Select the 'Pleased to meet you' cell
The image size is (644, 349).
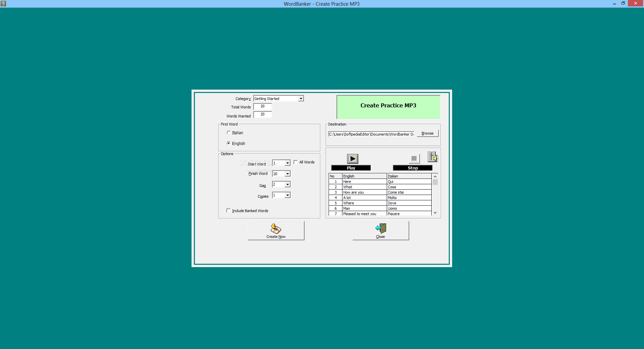[364, 213]
